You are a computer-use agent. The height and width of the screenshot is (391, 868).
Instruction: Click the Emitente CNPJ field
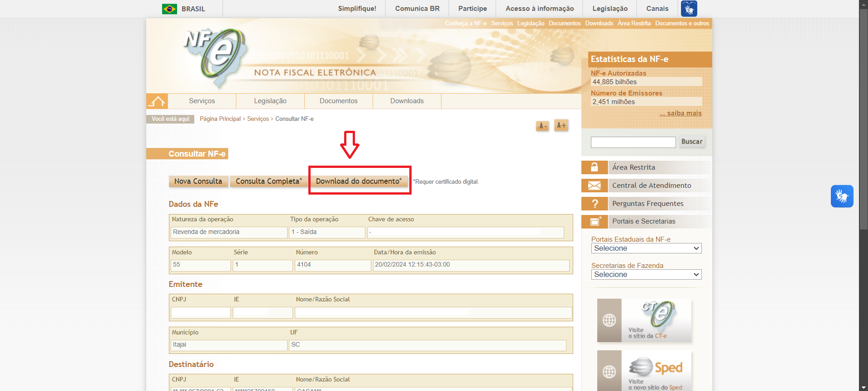pos(201,313)
